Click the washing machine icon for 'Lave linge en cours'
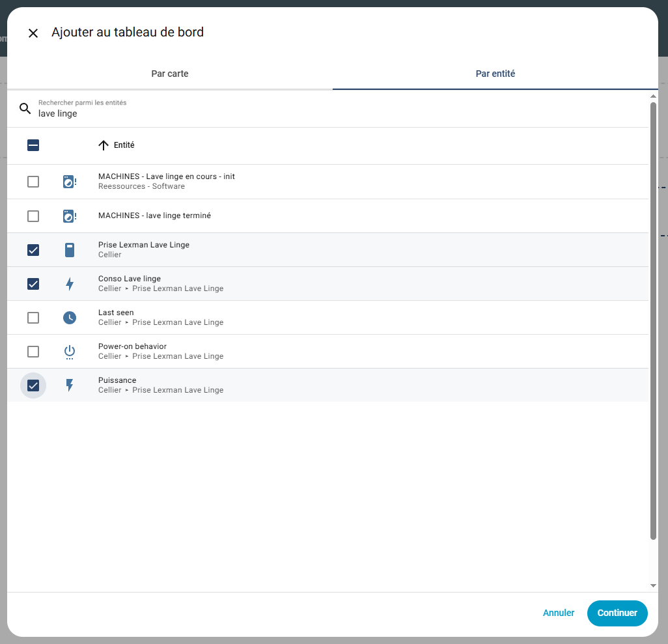This screenshot has width=668, height=644. [x=69, y=182]
